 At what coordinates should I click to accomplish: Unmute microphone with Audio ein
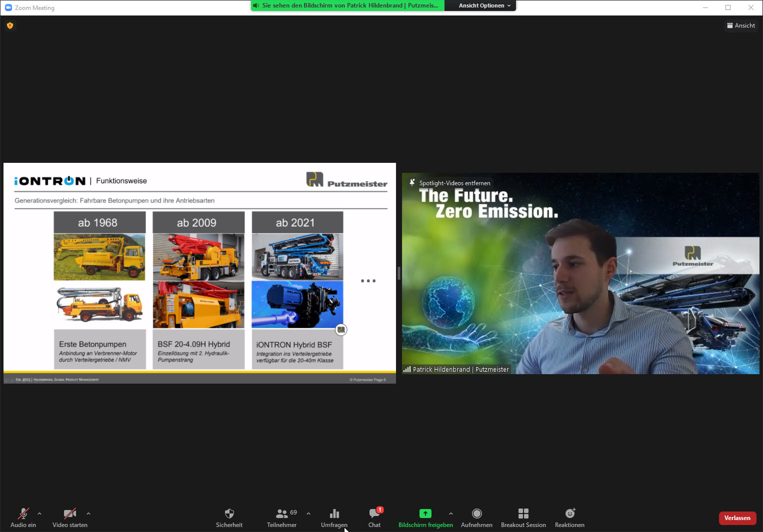tap(23, 518)
